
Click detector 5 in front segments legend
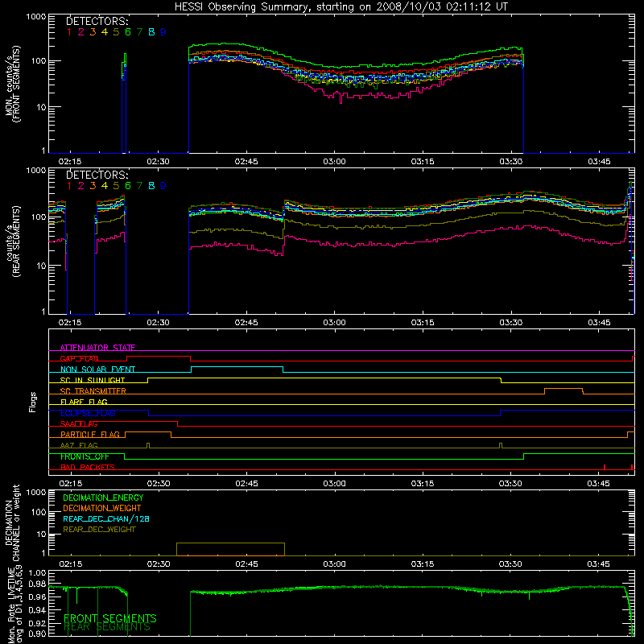click(x=116, y=32)
